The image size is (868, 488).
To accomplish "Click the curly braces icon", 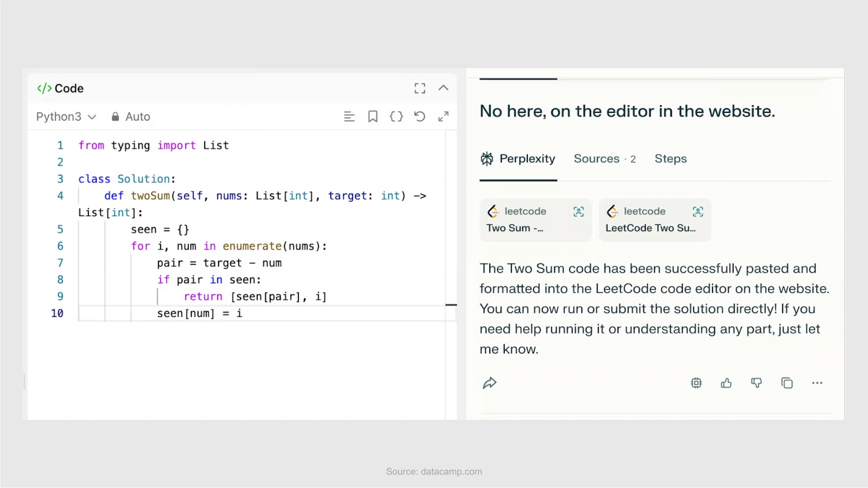I will [396, 117].
